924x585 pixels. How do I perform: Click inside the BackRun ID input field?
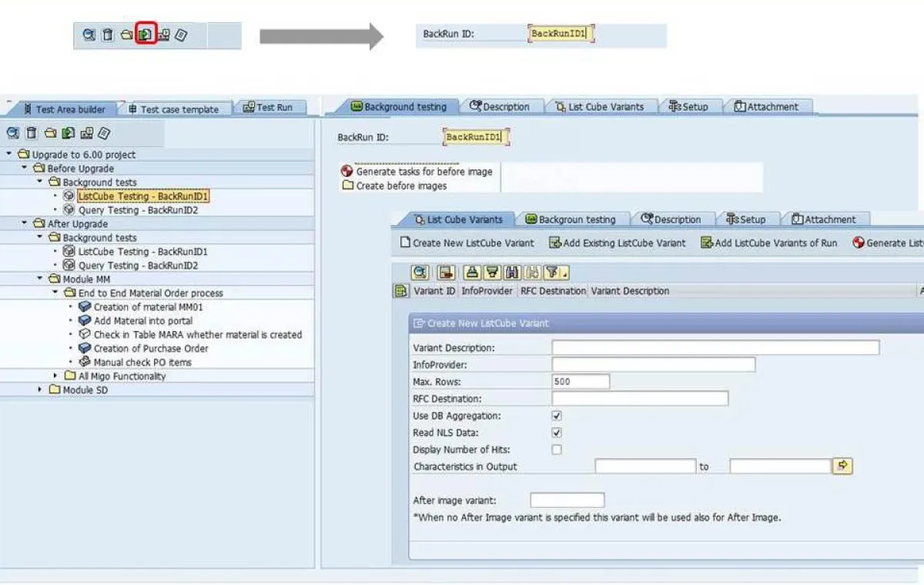pyautogui.click(x=475, y=135)
